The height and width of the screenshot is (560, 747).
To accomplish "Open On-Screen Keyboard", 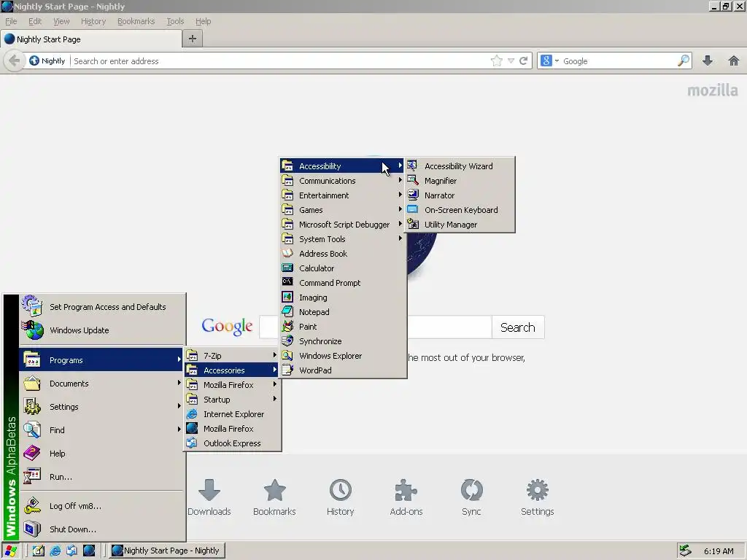I will point(460,210).
